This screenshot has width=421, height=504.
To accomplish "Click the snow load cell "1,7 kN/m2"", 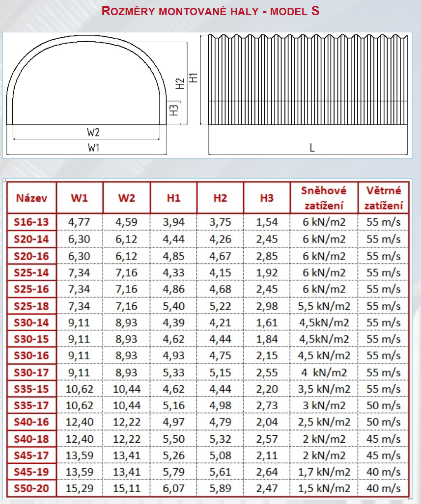I will pyautogui.click(x=324, y=472).
